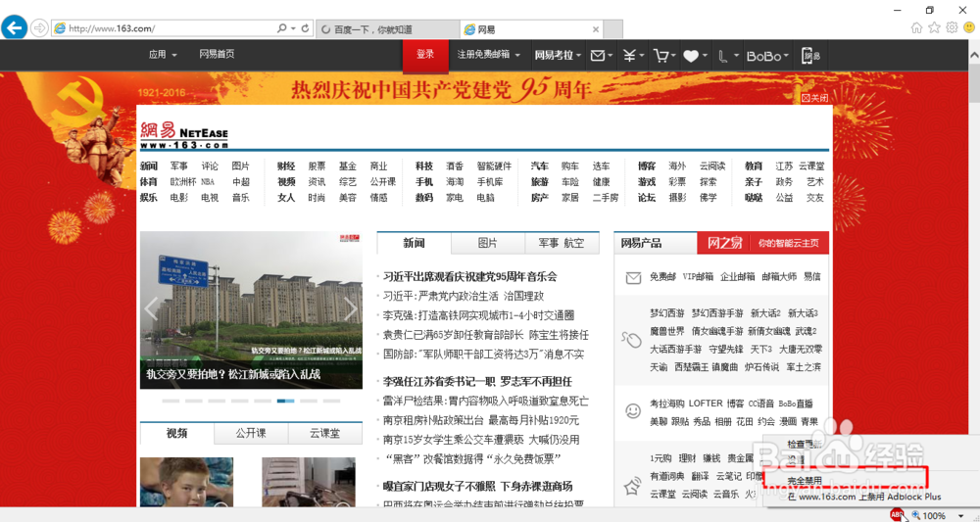Screen dimensions: 980x522
Task: Click the red 登录 button
Action: click(x=425, y=55)
